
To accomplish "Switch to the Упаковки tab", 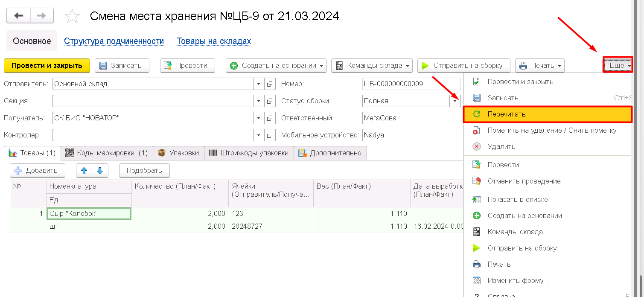I will (x=178, y=153).
